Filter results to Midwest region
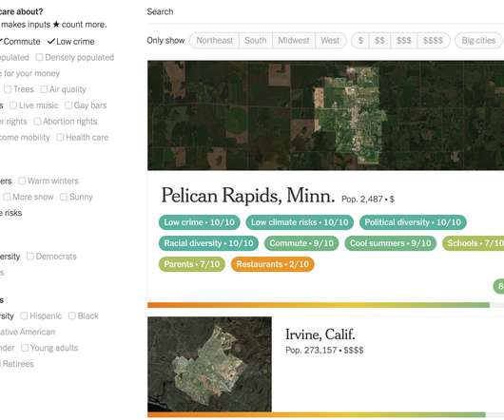 294,41
